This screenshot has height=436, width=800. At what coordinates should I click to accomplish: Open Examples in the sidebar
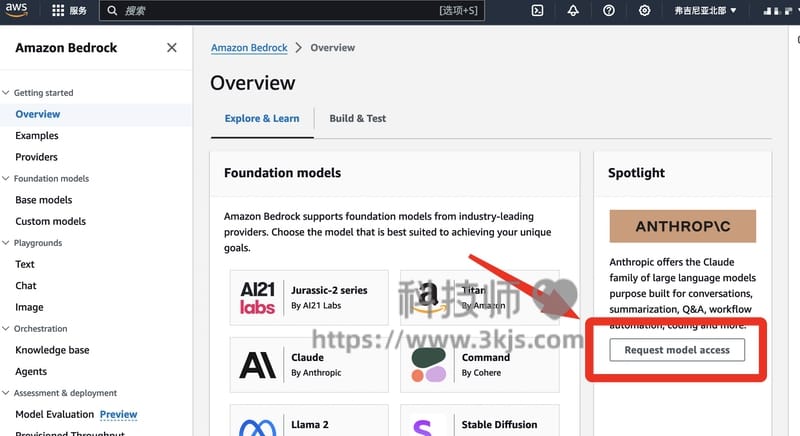37,136
